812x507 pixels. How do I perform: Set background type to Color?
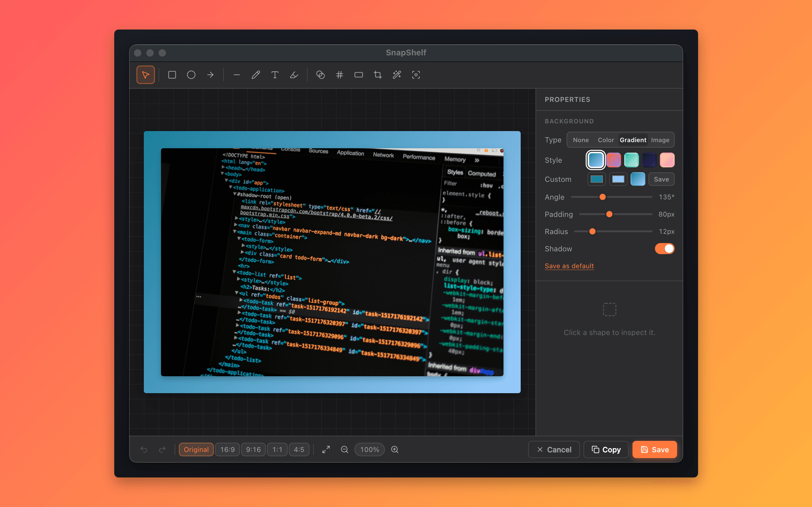[606, 140]
